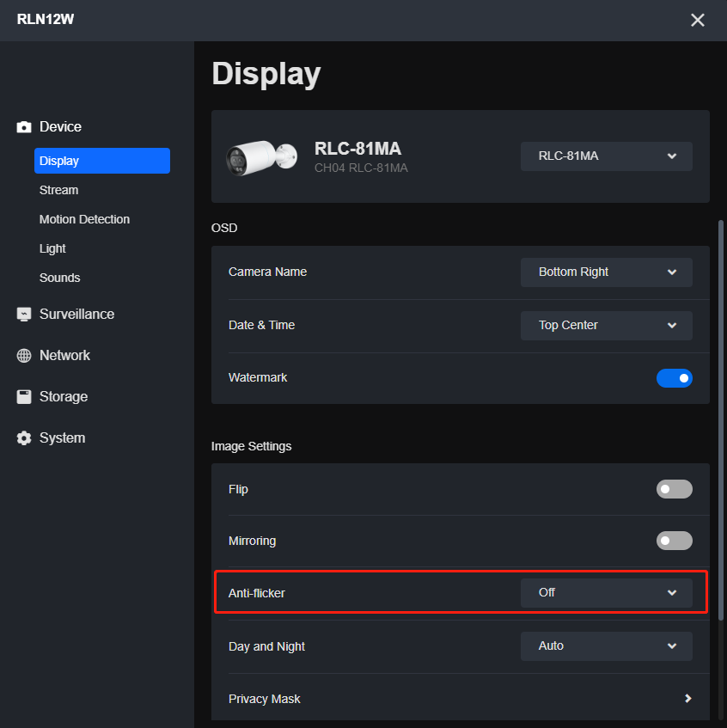Screen dimensions: 727x728
Task: Toggle the Watermark switch off
Action: point(674,378)
